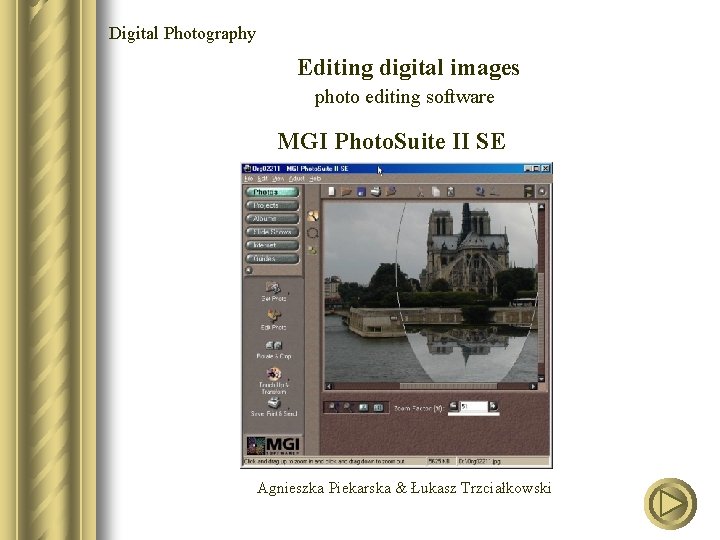Click the Rotate & Crop icon

click(x=273, y=345)
